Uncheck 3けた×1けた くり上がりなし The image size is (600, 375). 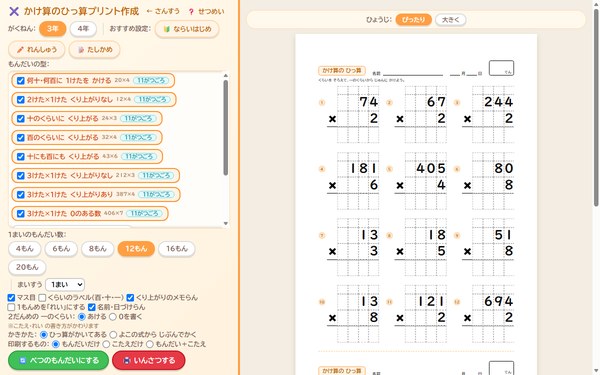point(21,176)
